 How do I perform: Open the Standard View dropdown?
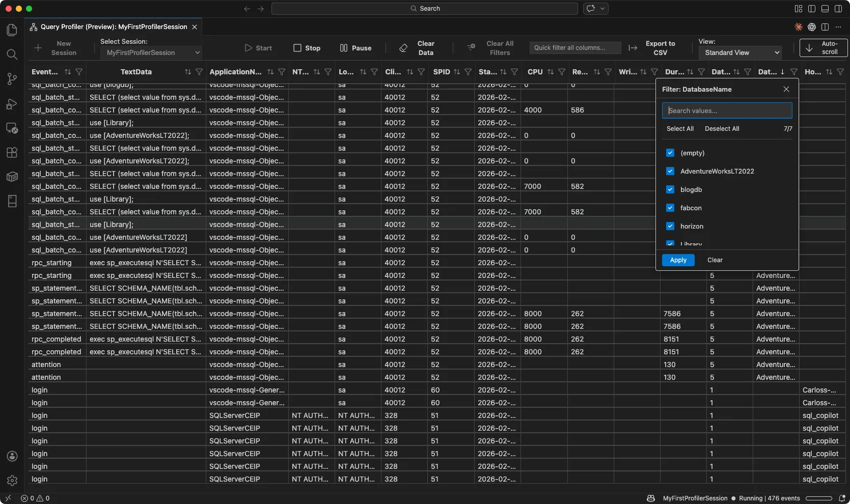[740, 52]
